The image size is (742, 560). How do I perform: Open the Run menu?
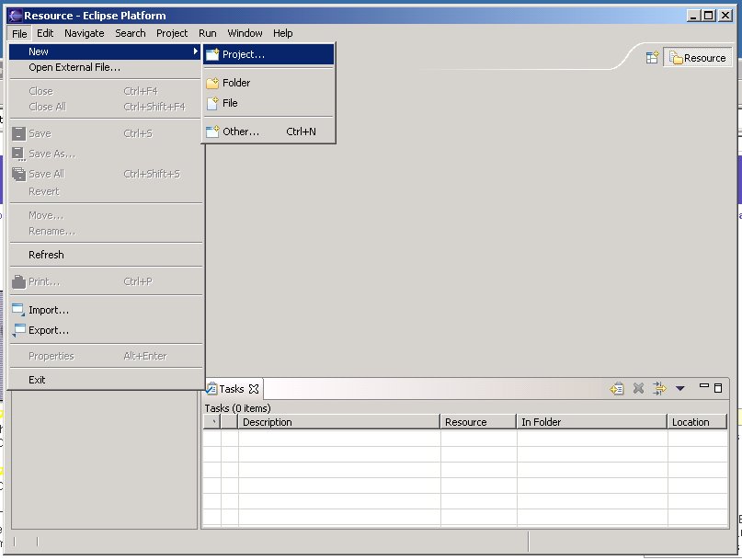click(x=207, y=33)
